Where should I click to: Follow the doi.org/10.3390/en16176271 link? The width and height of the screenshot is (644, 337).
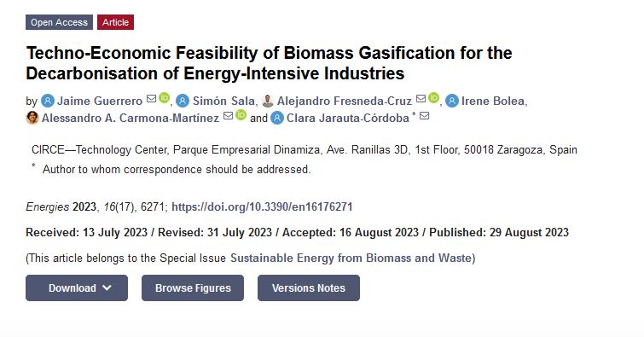(x=262, y=206)
